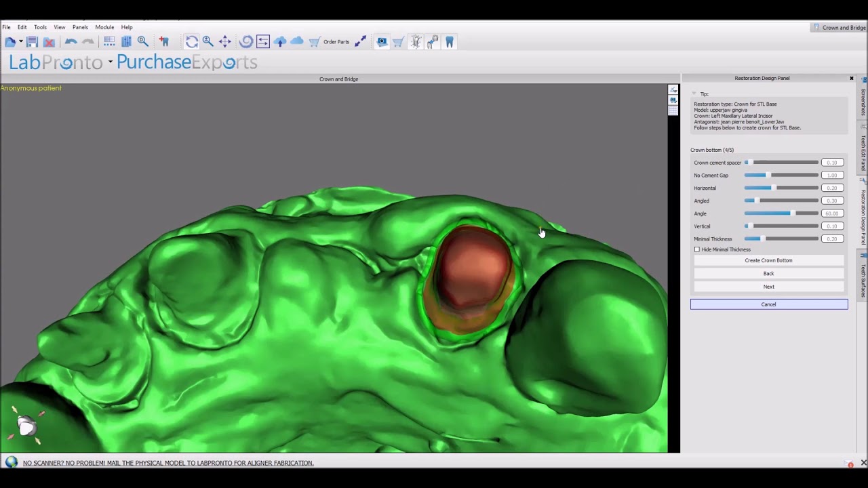This screenshot has width=868, height=488.
Task: Adjust the No Cement Gap slider
Action: (x=781, y=176)
